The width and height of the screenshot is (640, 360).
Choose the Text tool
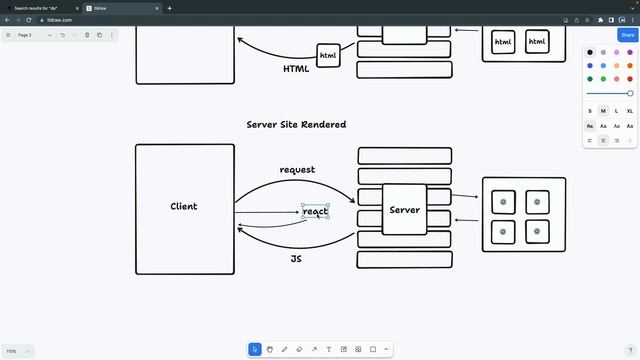(329, 349)
